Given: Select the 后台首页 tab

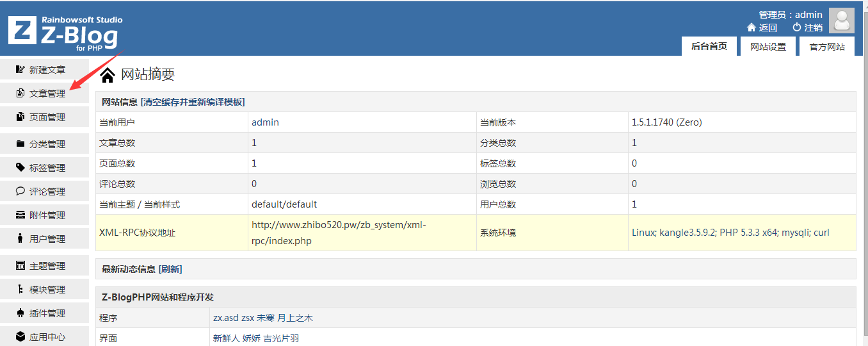Looking at the screenshot, I should click(x=709, y=46).
